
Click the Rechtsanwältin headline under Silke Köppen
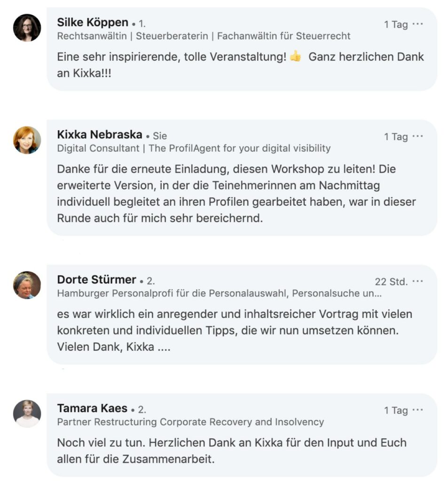pos(204,36)
